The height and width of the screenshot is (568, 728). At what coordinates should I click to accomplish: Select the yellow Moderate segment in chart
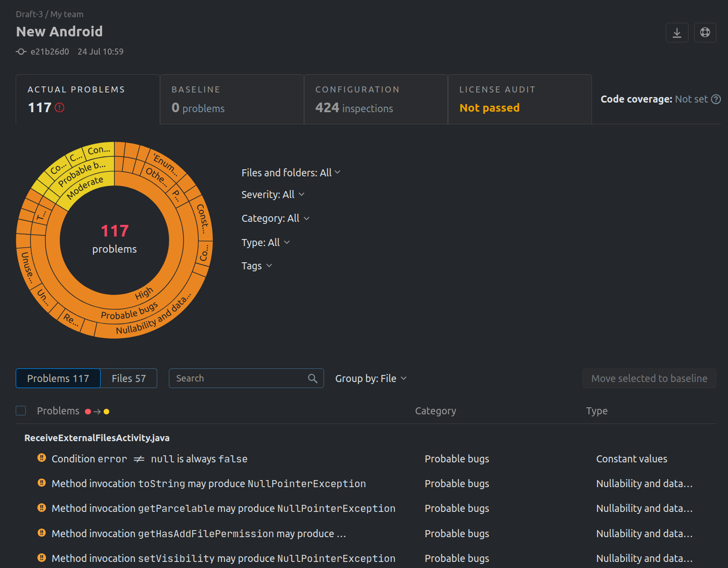85,187
